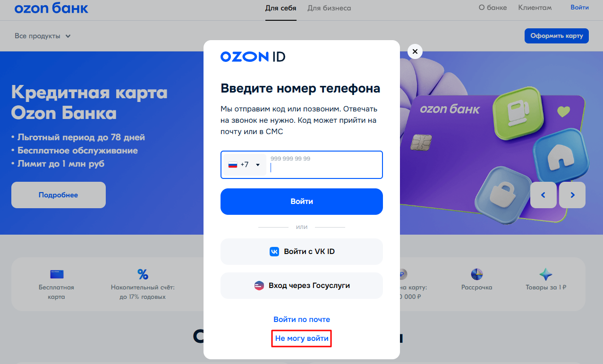The width and height of the screenshot is (603, 364).
Task: Go to previous banner slide arrow
Action: (543, 195)
